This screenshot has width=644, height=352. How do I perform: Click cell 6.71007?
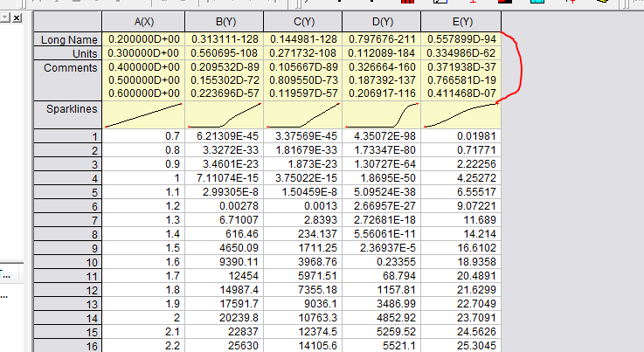225,220
